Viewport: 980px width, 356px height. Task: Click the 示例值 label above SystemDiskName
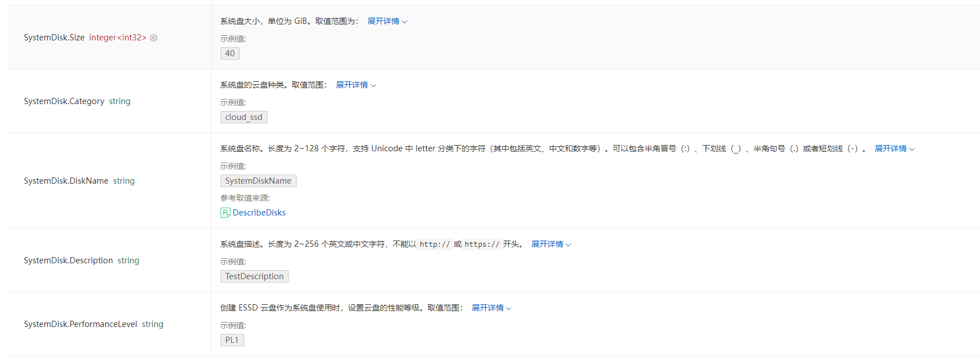pyautogui.click(x=233, y=166)
